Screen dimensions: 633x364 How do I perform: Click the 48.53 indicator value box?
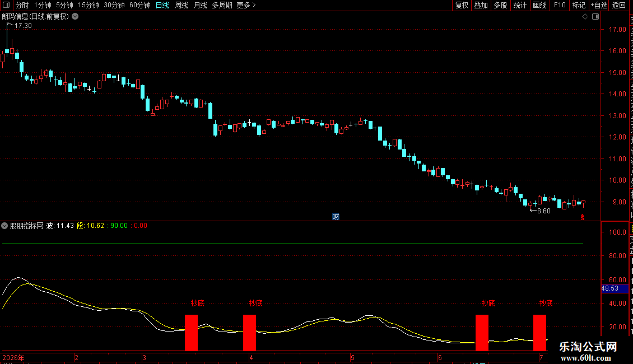click(x=615, y=288)
